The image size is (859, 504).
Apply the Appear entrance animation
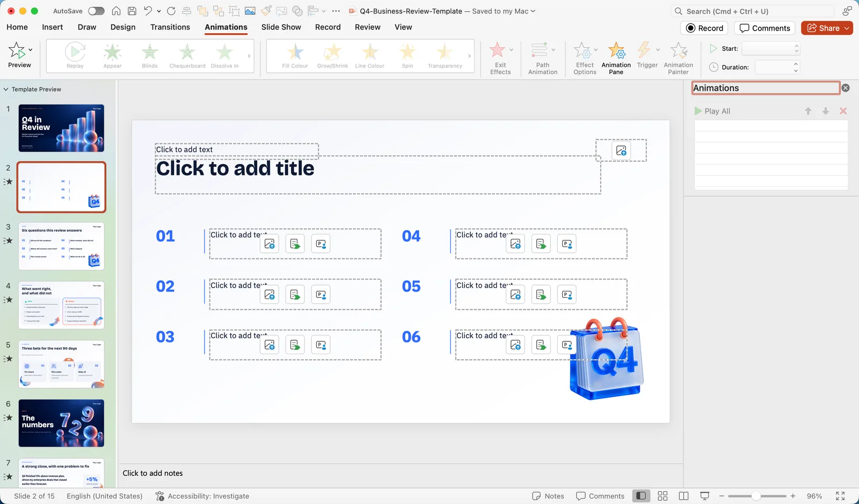point(112,56)
